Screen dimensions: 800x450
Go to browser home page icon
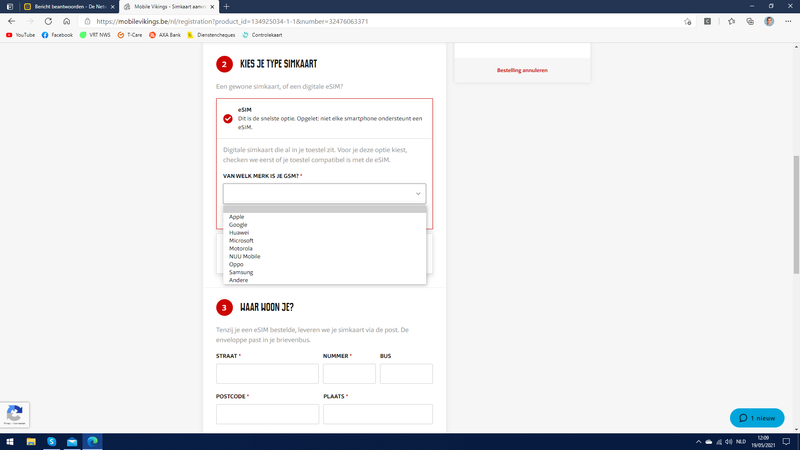click(x=67, y=20)
